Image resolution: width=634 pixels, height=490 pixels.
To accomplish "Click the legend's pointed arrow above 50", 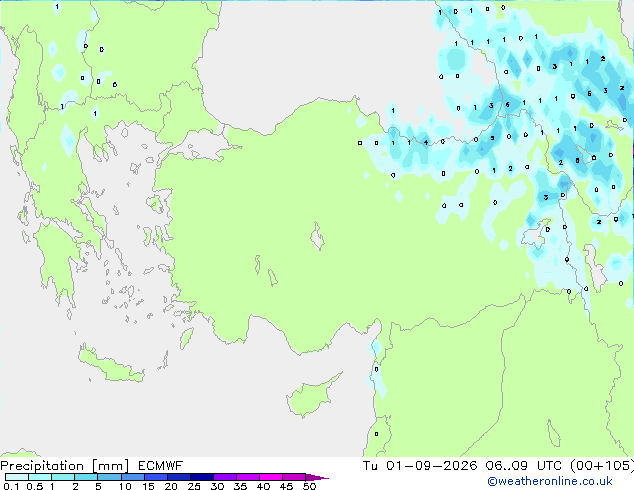I will point(317,477).
